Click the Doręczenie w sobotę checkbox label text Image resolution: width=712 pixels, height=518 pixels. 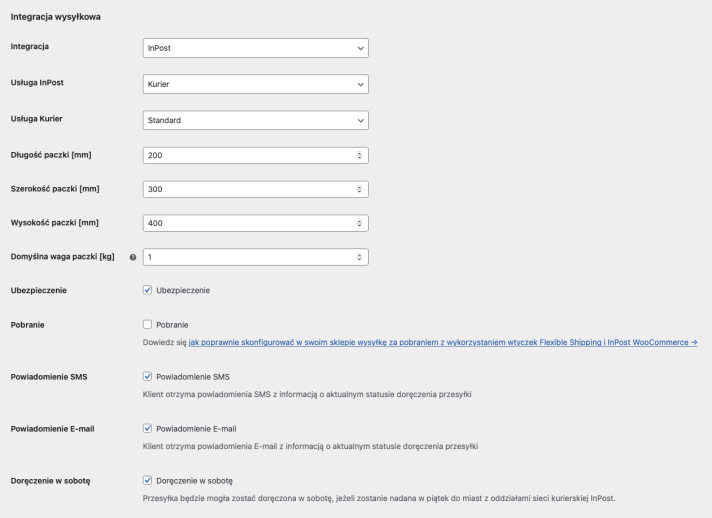(194, 481)
